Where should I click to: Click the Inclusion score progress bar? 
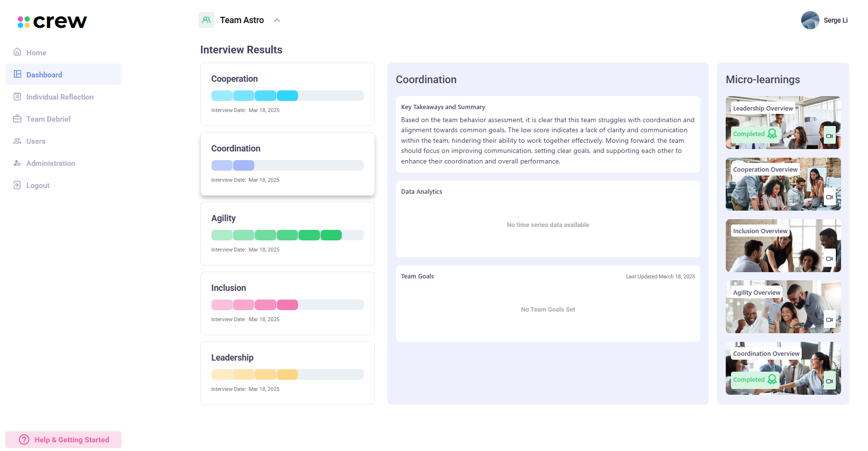[x=287, y=305]
